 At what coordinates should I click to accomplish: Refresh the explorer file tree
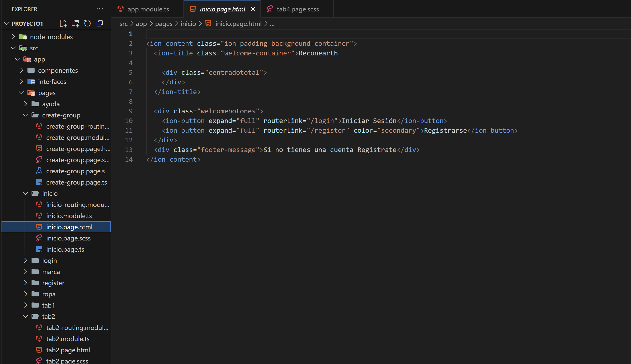87,23
